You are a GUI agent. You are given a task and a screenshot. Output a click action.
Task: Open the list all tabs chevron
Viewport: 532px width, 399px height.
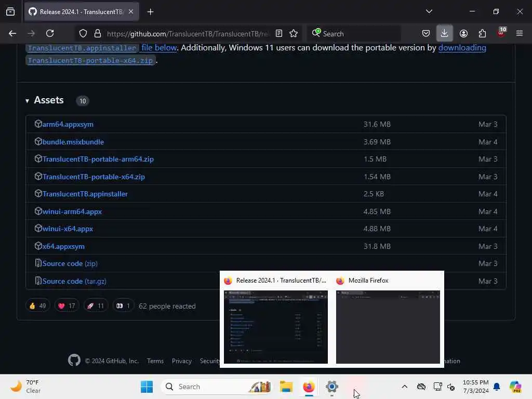pos(429,11)
